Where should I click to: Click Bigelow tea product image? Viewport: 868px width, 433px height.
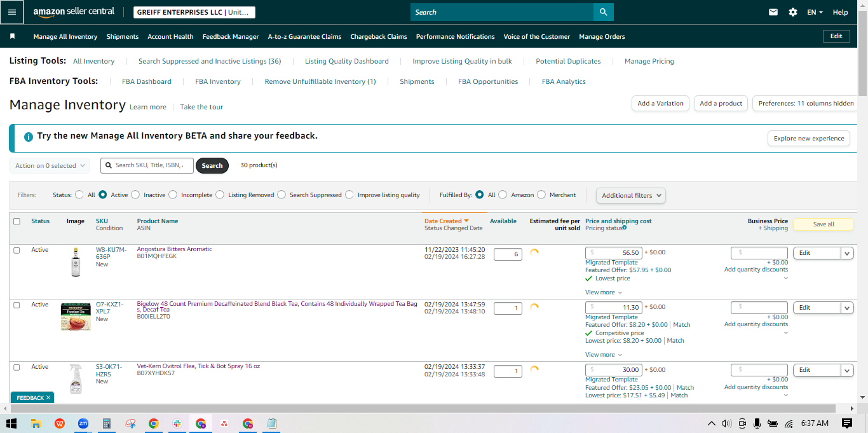[x=76, y=317]
